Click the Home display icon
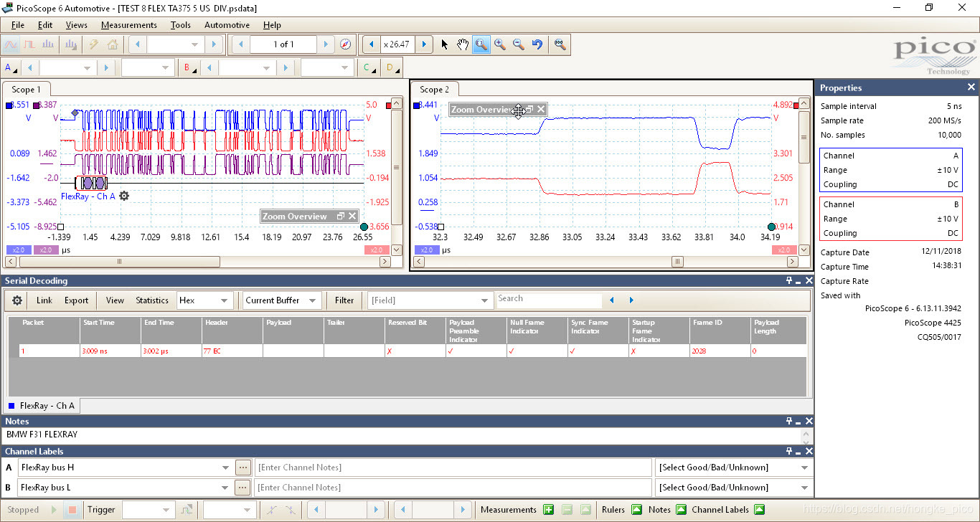The image size is (980, 522). tap(113, 44)
